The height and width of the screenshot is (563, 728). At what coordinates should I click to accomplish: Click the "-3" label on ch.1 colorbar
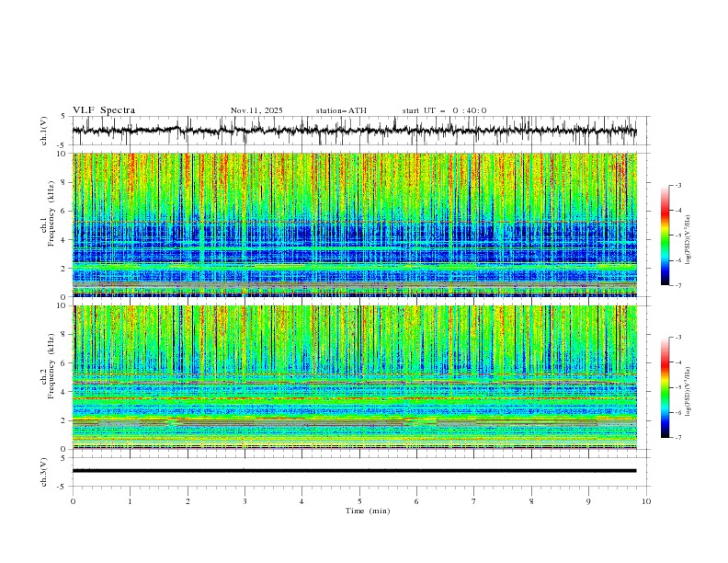[x=677, y=185]
